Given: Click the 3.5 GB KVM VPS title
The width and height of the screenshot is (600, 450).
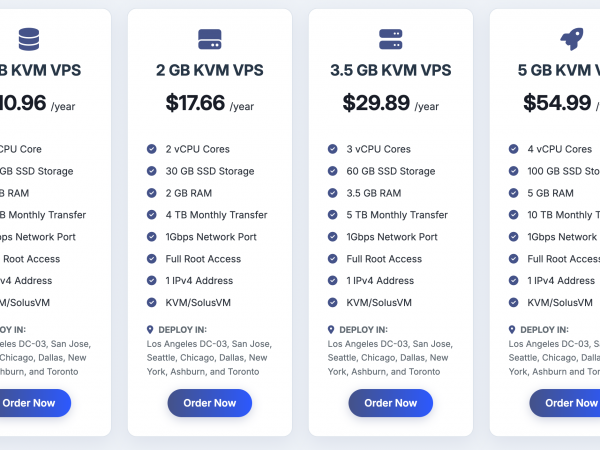Looking at the screenshot, I should click(x=391, y=71).
